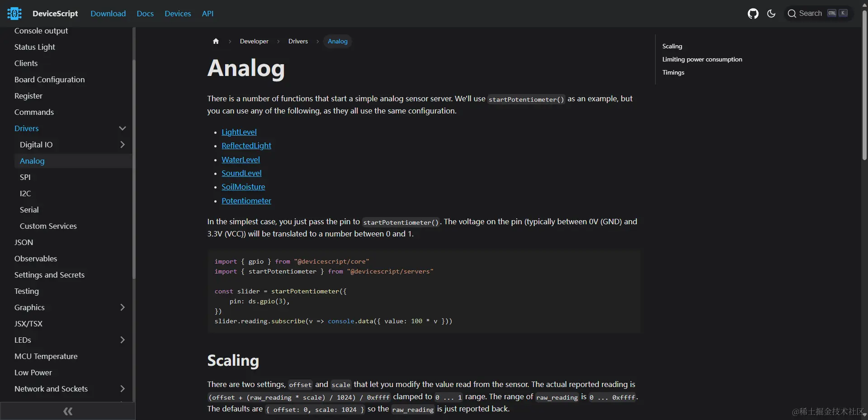The image size is (868, 420).
Task: Open Graphics sidebar page
Action: click(29, 307)
